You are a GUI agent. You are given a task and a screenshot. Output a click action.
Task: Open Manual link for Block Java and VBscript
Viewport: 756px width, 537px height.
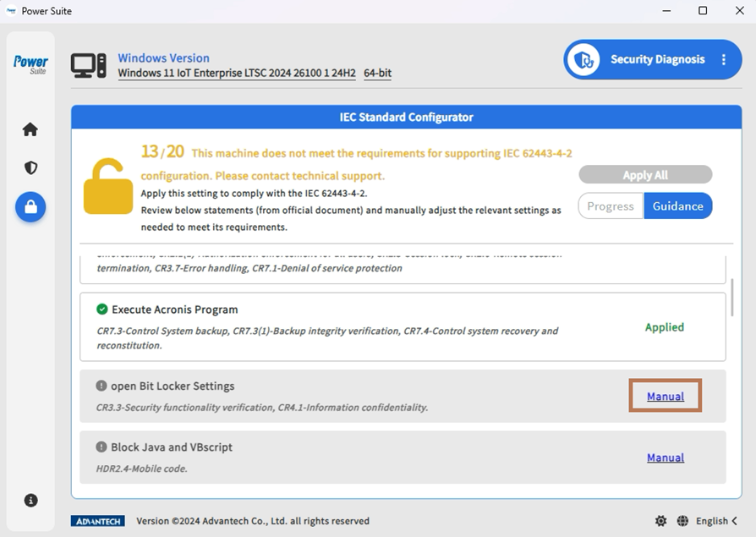pyautogui.click(x=666, y=458)
